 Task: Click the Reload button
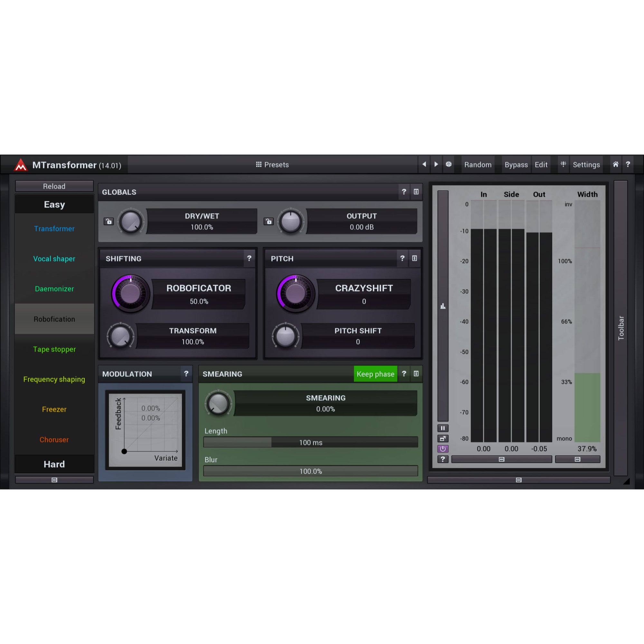coord(54,186)
